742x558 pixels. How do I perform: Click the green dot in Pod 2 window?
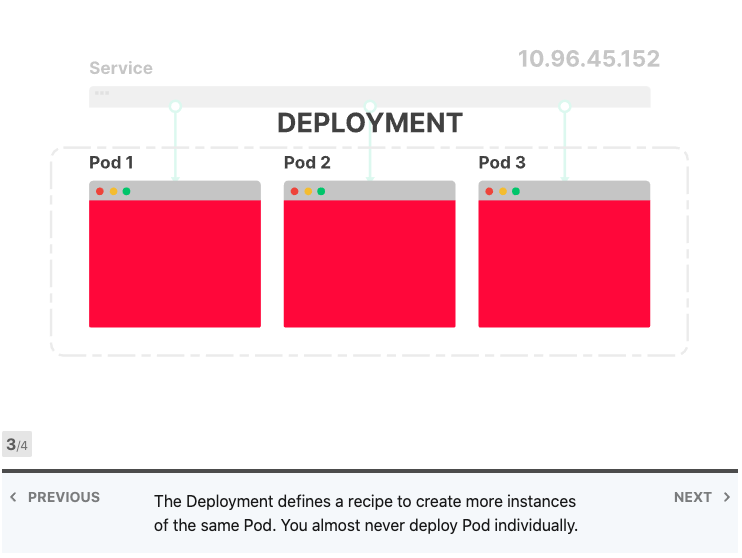(x=321, y=191)
